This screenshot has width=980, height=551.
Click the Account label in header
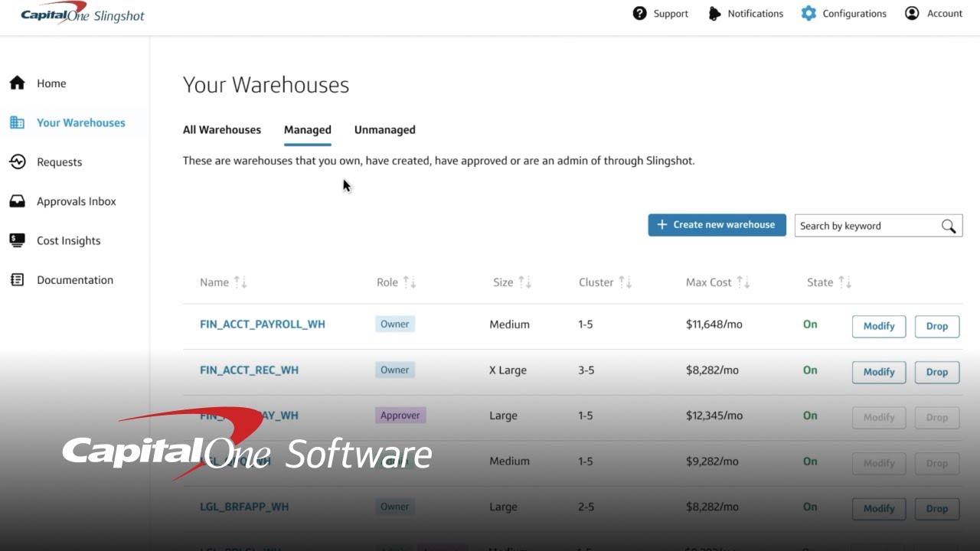pyautogui.click(x=945, y=14)
